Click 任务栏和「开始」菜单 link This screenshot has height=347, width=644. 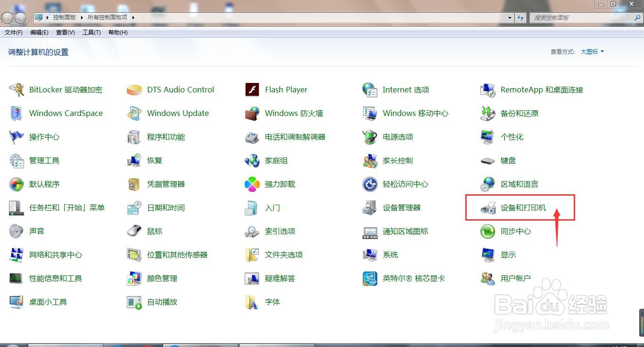[x=67, y=207]
